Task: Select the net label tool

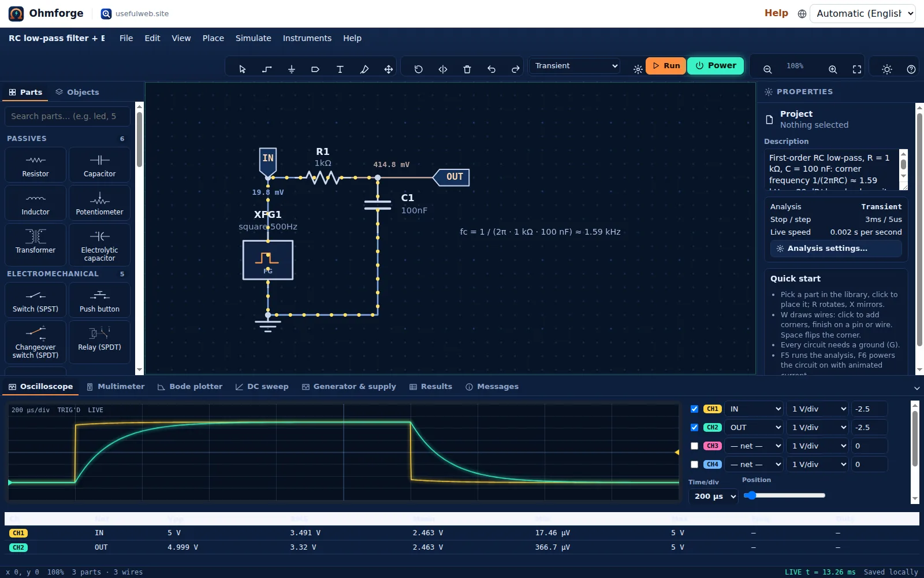Action: (x=315, y=69)
